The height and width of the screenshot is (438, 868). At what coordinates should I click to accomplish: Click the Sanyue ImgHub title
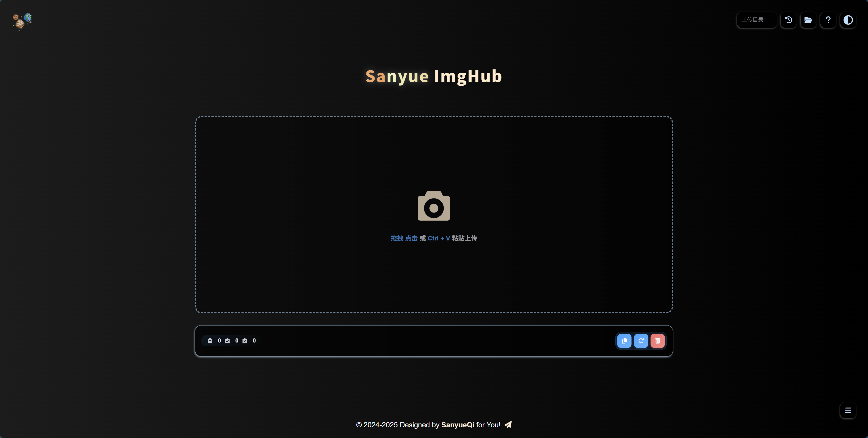point(434,76)
